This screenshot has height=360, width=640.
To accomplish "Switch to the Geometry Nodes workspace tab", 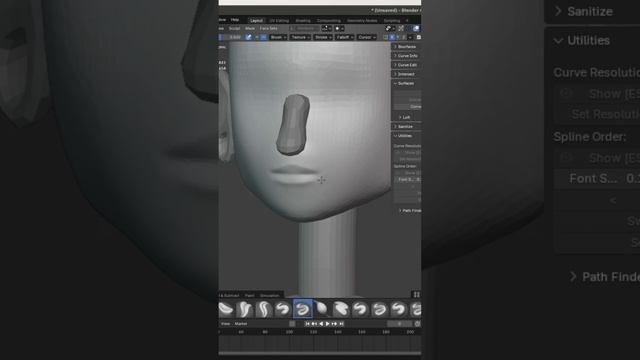I will tap(362, 20).
